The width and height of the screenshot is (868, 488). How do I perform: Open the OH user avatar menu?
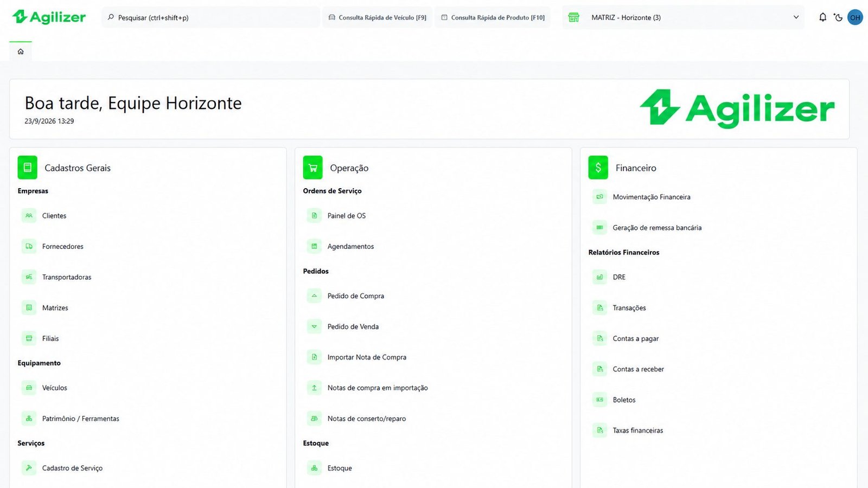(x=855, y=17)
